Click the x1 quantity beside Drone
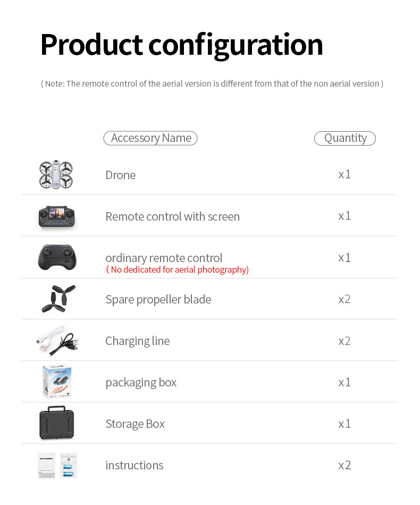The image size is (420, 505). coord(345,174)
